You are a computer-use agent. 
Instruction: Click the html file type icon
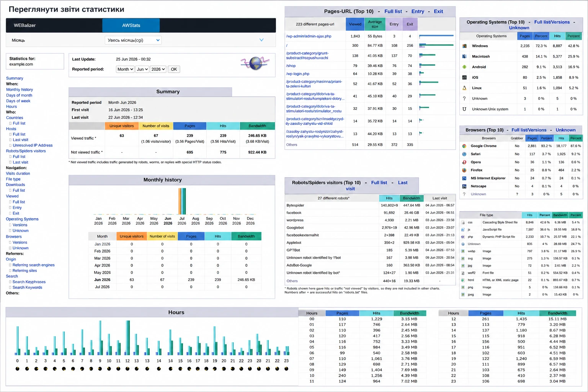(x=463, y=280)
